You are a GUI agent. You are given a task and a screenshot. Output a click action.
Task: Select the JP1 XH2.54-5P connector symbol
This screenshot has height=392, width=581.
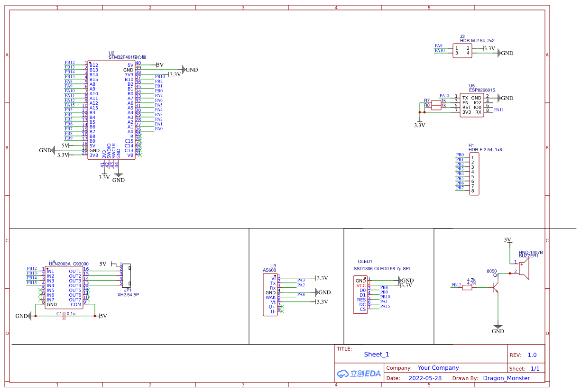point(127,276)
